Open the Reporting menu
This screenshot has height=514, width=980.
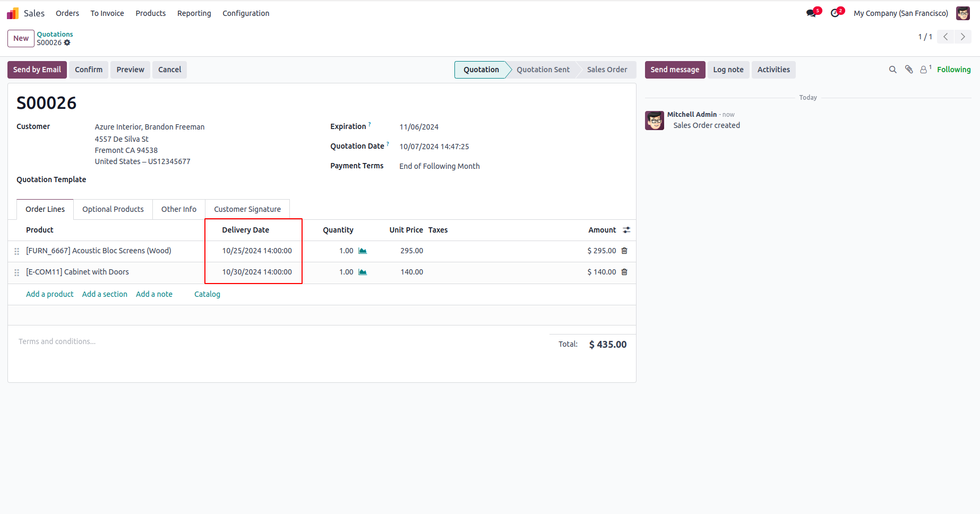click(194, 13)
